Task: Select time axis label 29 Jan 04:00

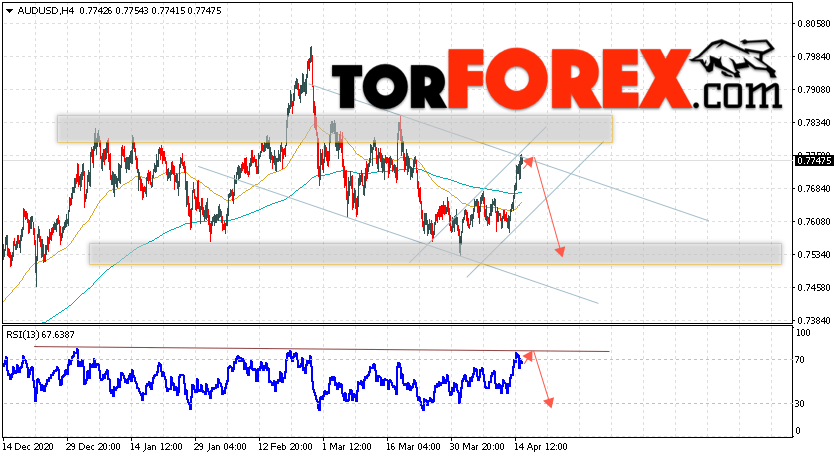Action: click(220, 447)
